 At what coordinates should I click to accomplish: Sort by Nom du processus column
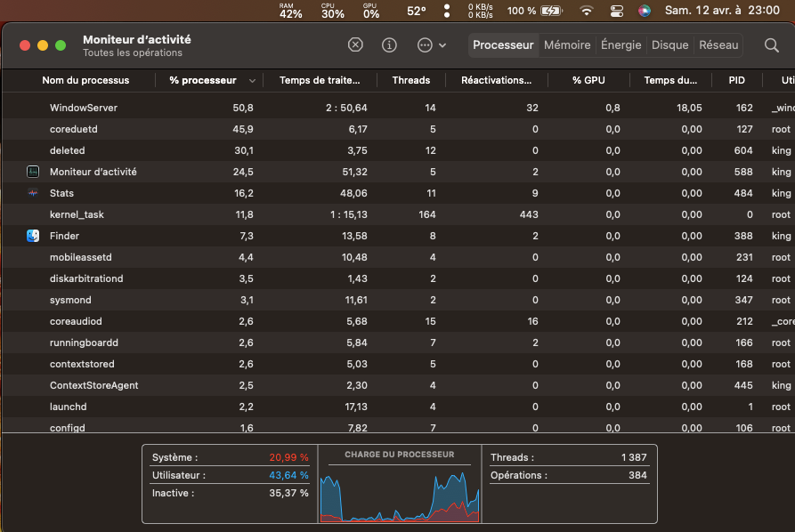(85, 80)
